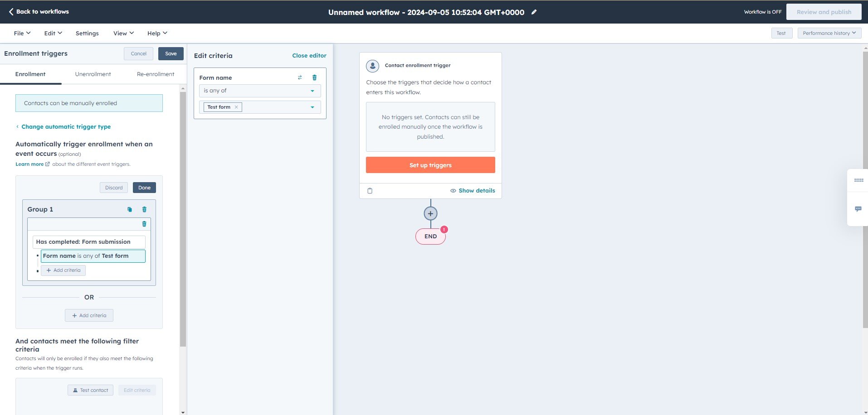Viewport: 868px width, 415px height.
Task: Delete Group 1 via its trash icon
Action: (x=144, y=209)
